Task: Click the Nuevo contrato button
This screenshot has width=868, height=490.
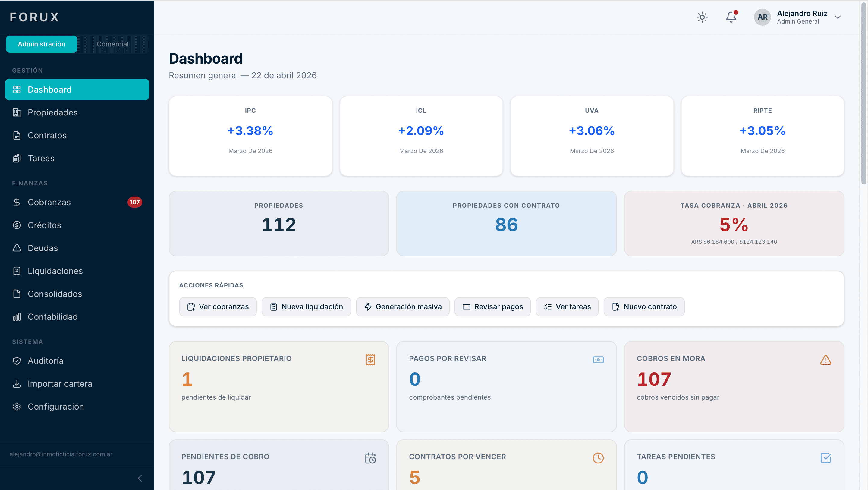Action: point(644,307)
